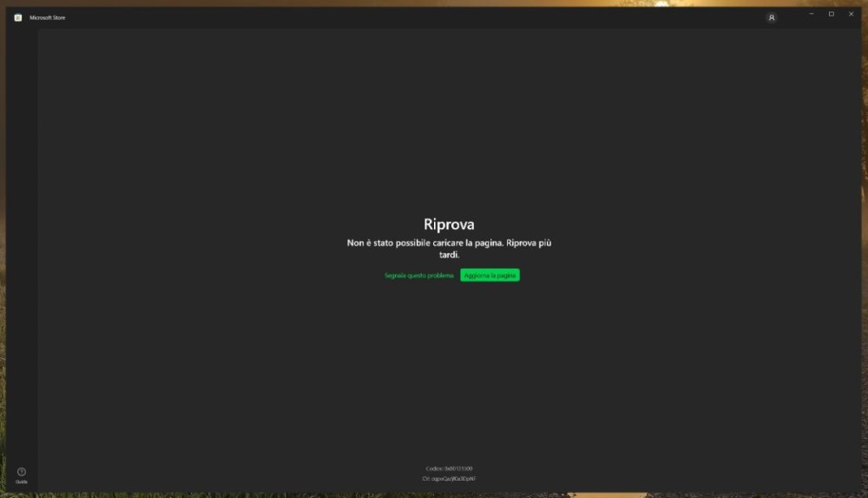Click the Microsoft Store title text
Screen dimensions: 868x498
click(x=47, y=17)
